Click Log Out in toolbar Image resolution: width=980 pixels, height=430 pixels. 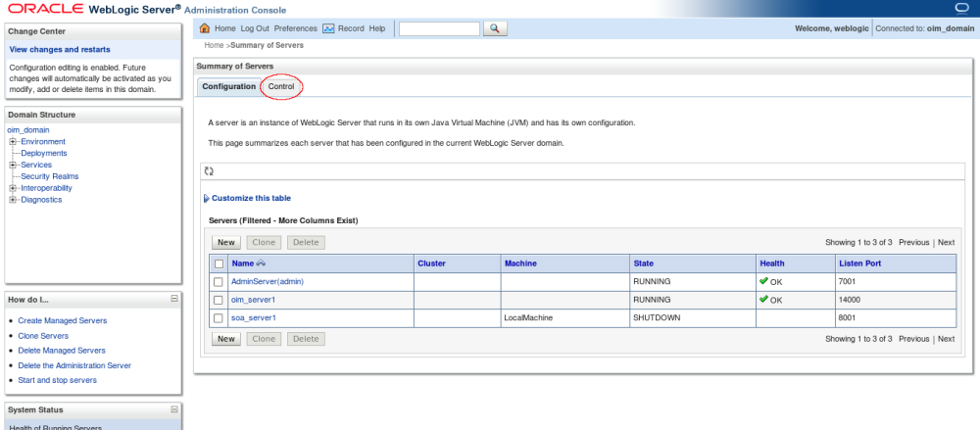pyautogui.click(x=255, y=28)
